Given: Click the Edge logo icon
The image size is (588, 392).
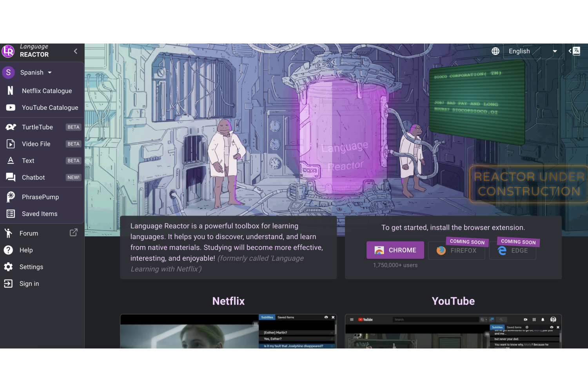Looking at the screenshot, I should click(502, 250).
